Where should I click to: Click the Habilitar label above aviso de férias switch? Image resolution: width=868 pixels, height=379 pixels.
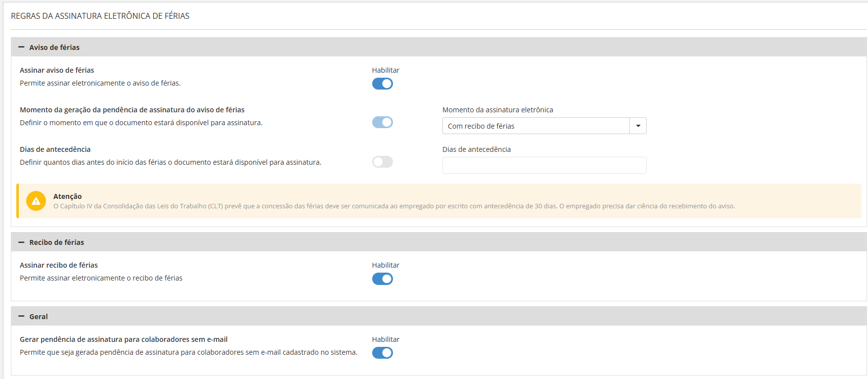[386, 70]
